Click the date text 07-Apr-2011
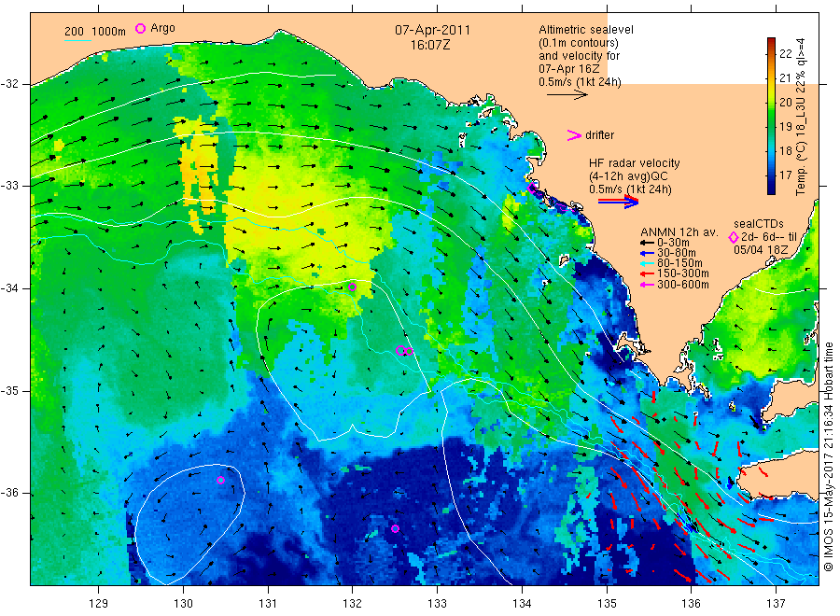Image resolution: width=840 pixels, height=616 pixels. [432, 30]
